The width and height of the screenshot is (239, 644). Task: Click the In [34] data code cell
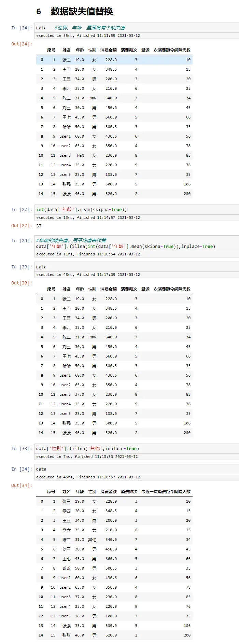[x=137, y=469]
